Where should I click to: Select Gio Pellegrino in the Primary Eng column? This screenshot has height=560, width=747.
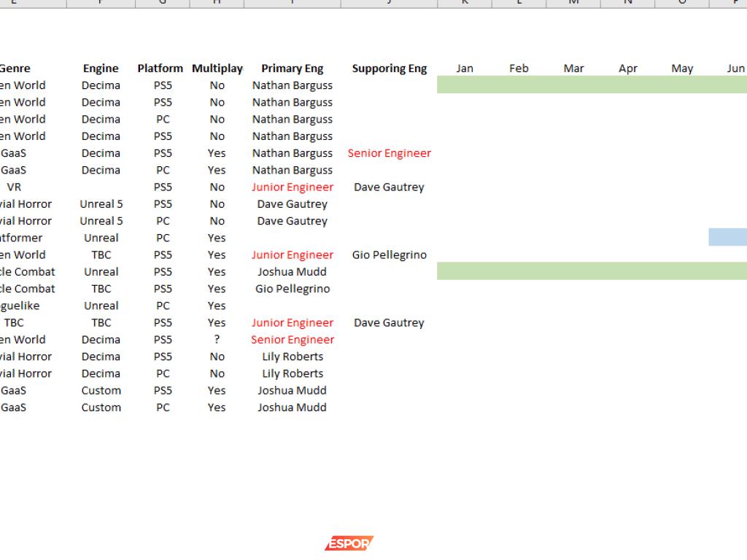point(292,289)
